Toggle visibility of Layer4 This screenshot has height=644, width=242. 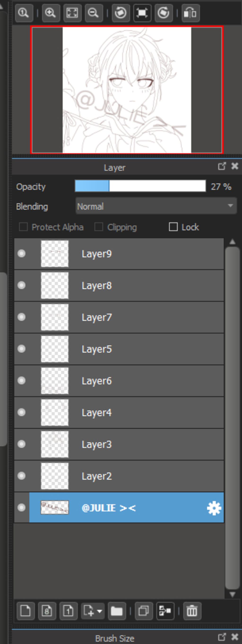pos(22,412)
